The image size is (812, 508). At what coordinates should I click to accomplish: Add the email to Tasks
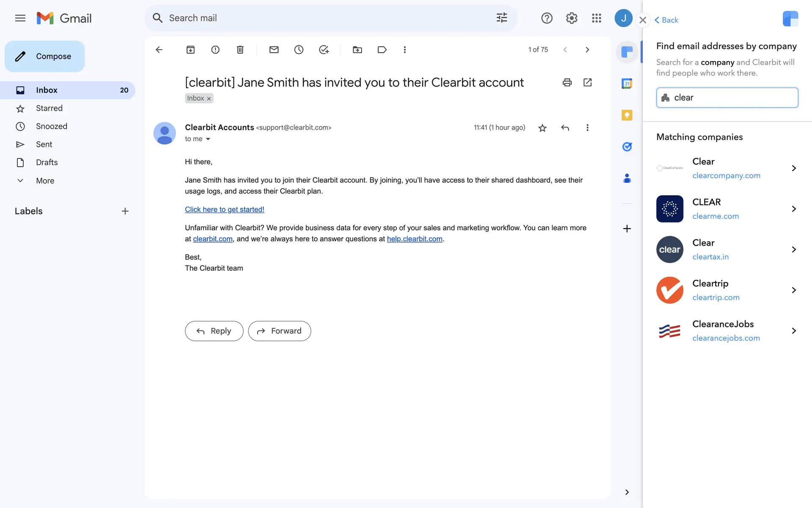click(324, 50)
